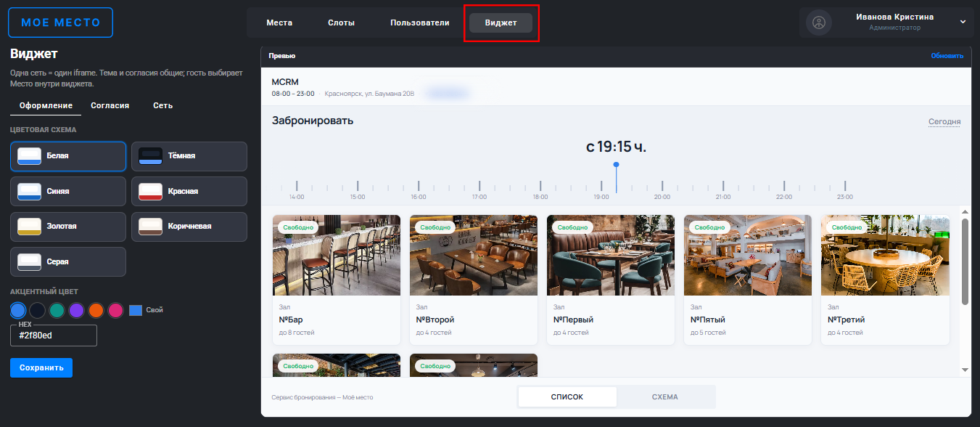Click the HEX color input field
980x427 pixels.
54,335
